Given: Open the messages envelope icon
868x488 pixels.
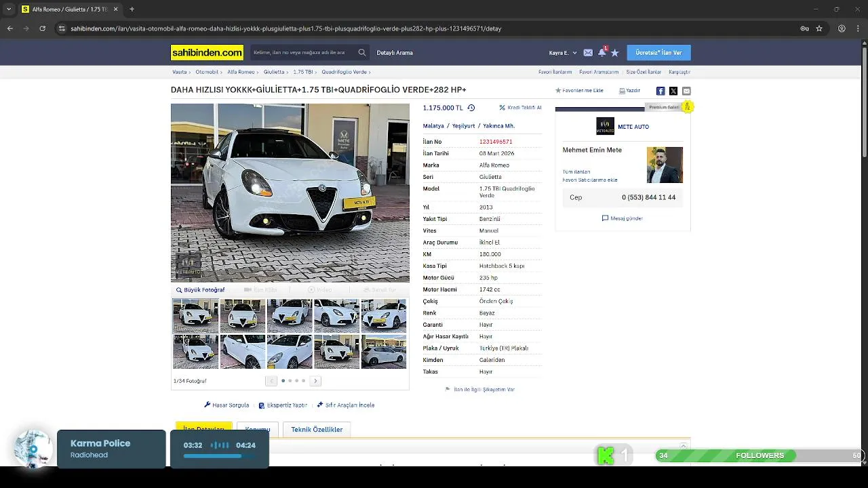Looking at the screenshot, I should [x=588, y=52].
